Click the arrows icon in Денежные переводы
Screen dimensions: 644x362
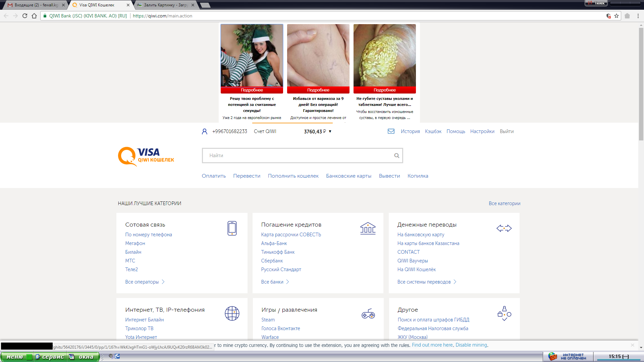(504, 228)
